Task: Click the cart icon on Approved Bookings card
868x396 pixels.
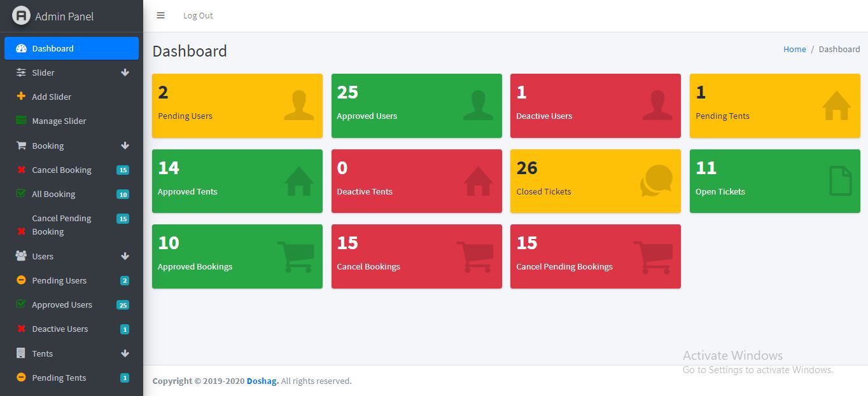Action: (x=296, y=256)
